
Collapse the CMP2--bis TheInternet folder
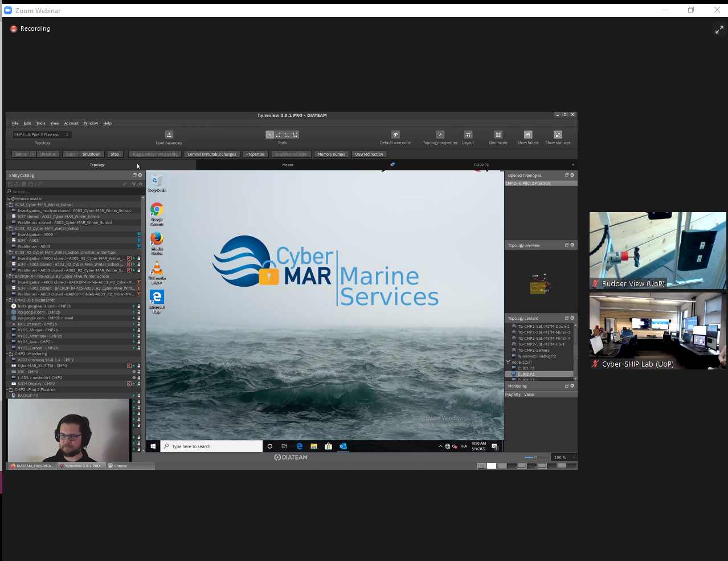[8, 300]
